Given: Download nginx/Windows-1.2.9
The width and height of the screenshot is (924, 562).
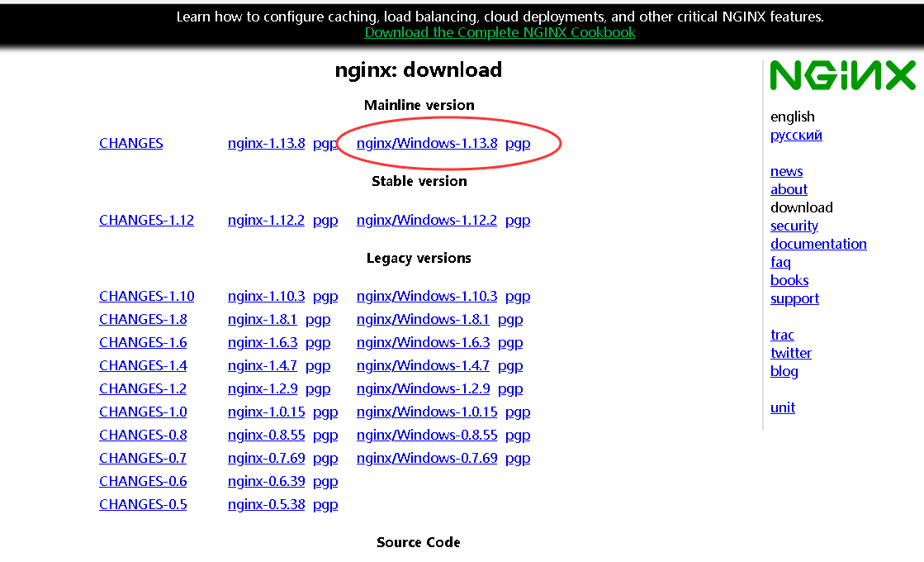Looking at the screenshot, I should [423, 388].
